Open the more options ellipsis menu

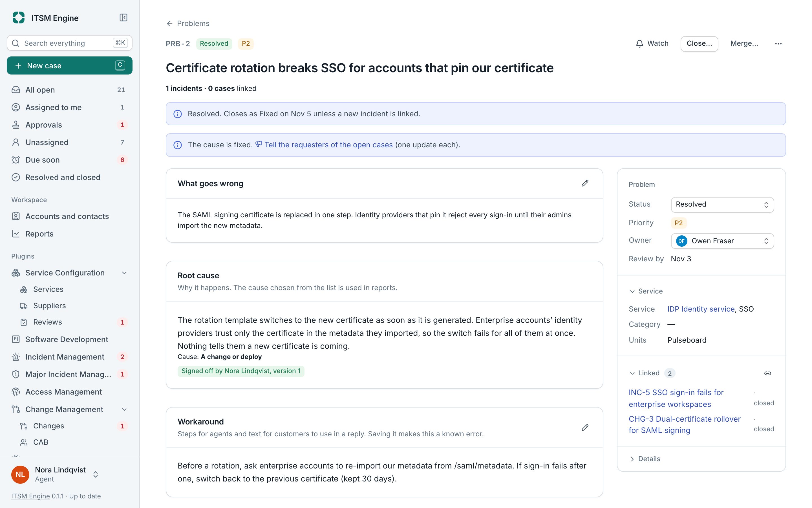point(778,44)
